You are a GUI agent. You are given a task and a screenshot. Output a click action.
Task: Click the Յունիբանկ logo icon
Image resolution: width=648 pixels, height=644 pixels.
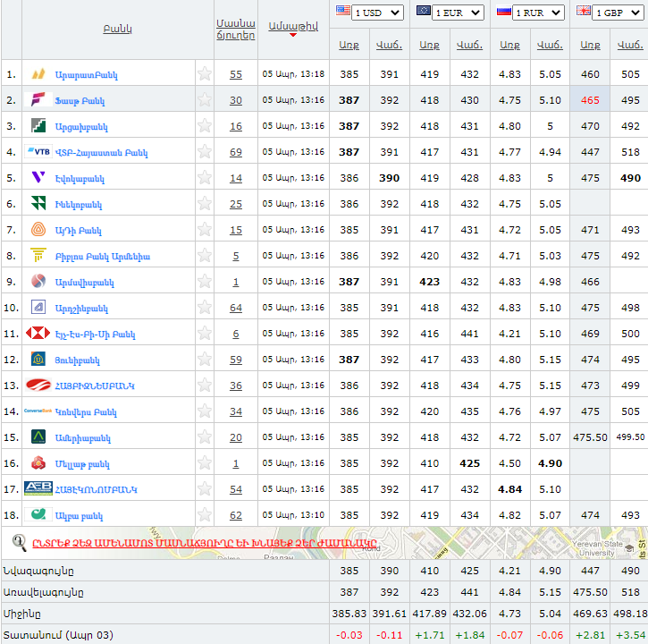[38, 359]
